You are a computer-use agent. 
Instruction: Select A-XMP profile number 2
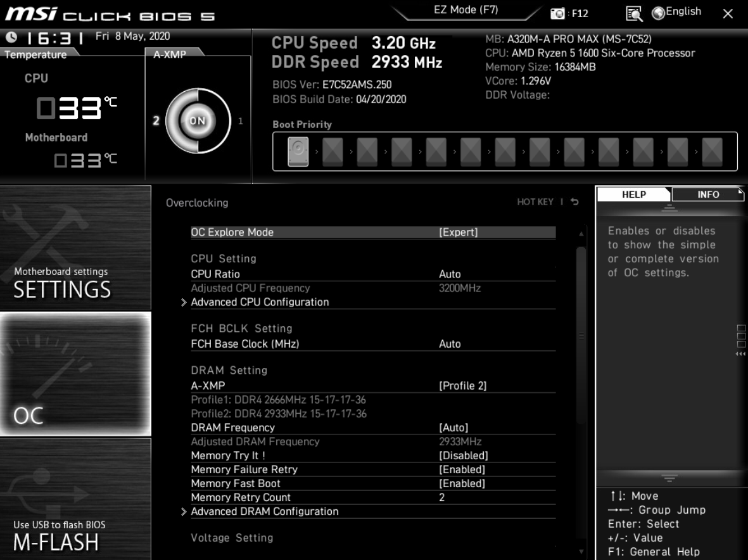(156, 121)
